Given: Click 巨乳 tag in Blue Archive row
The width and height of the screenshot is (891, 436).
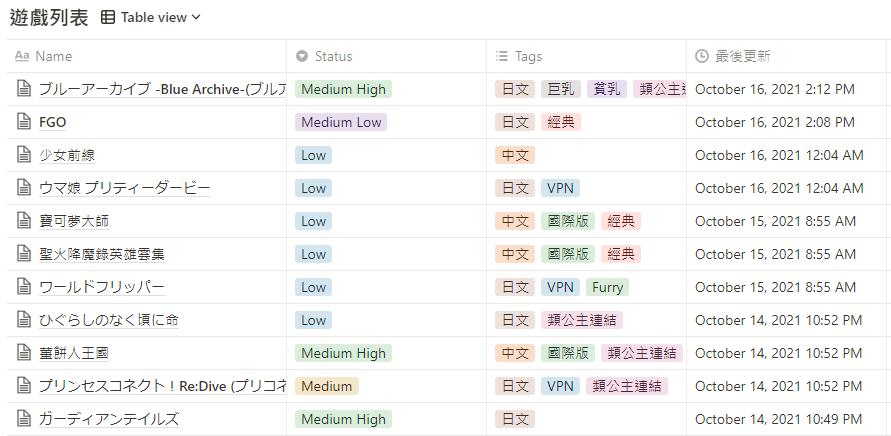Looking at the screenshot, I should 561,89.
